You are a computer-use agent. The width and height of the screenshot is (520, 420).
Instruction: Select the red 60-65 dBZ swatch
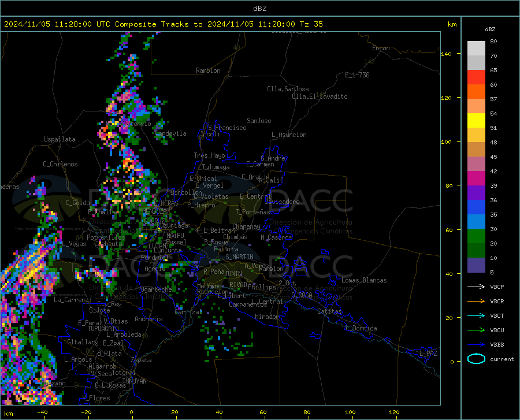tap(476, 77)
